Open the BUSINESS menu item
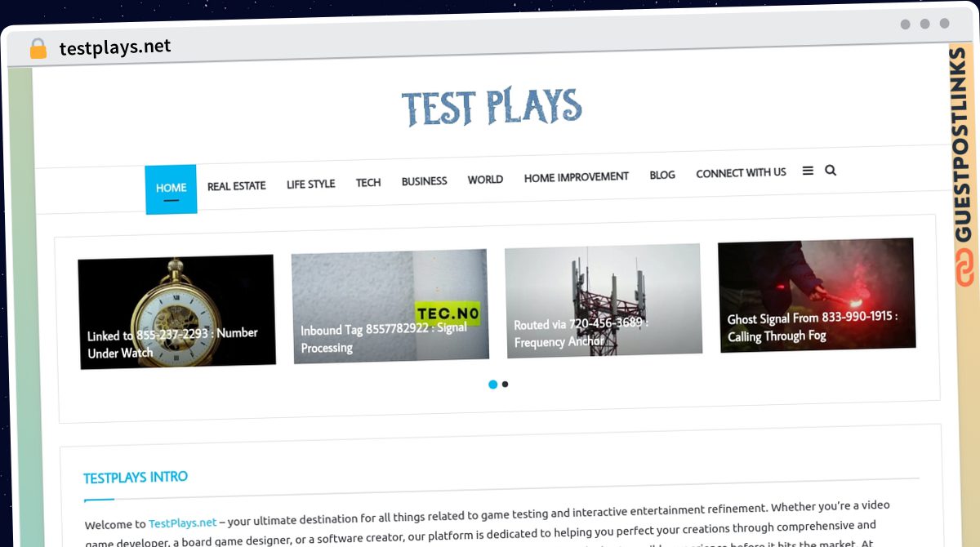Viewport: 980px width, 547px height. point(424,181)
